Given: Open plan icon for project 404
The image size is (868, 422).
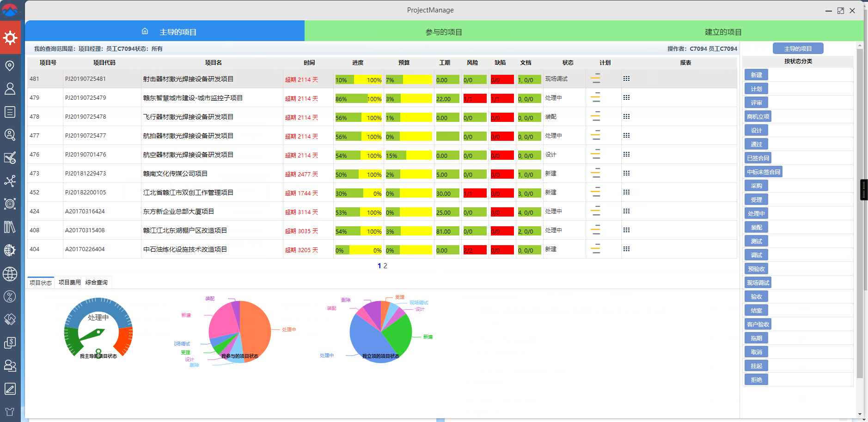Looking at the screenshot, I should 596,249.
